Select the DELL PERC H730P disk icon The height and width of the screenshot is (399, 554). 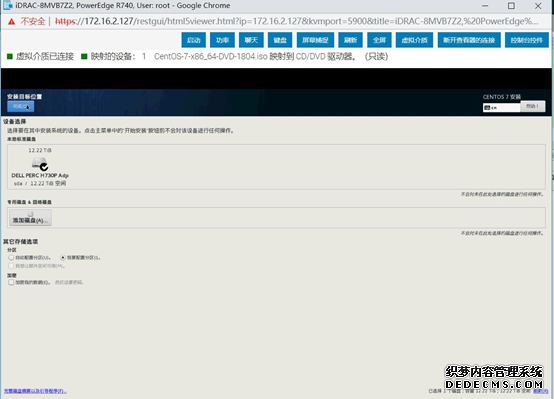(39, 164)
